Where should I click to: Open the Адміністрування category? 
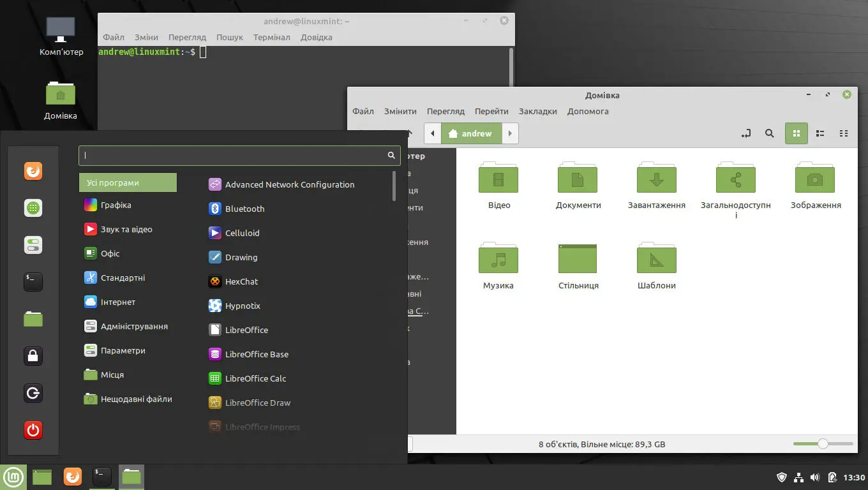(x=126, y=326)
